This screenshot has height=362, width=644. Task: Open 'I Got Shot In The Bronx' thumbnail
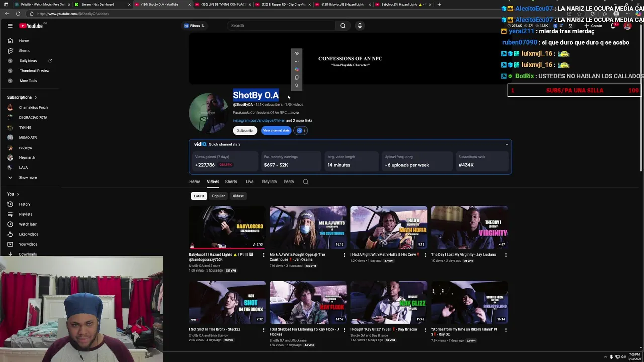tap(227, 302)
